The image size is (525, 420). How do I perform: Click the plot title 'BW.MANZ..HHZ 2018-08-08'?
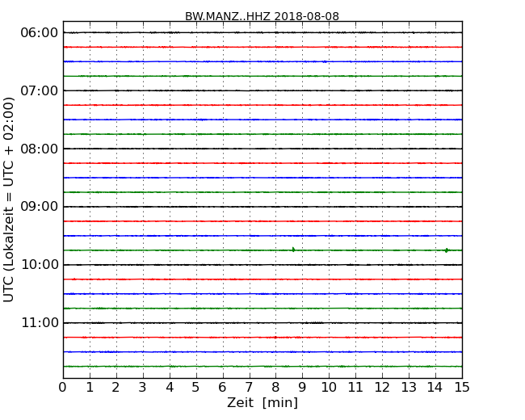(262, 16)
